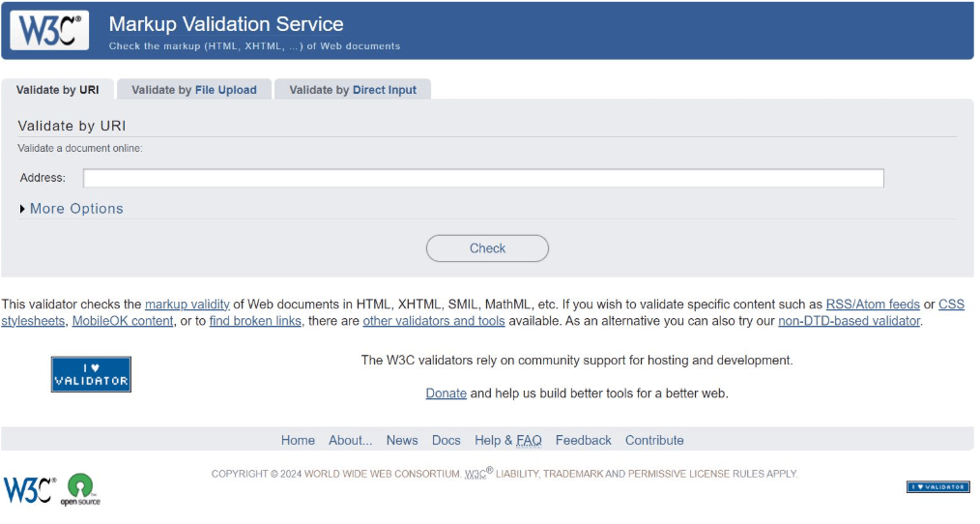Click the open source logo in footer

point(80,489)
